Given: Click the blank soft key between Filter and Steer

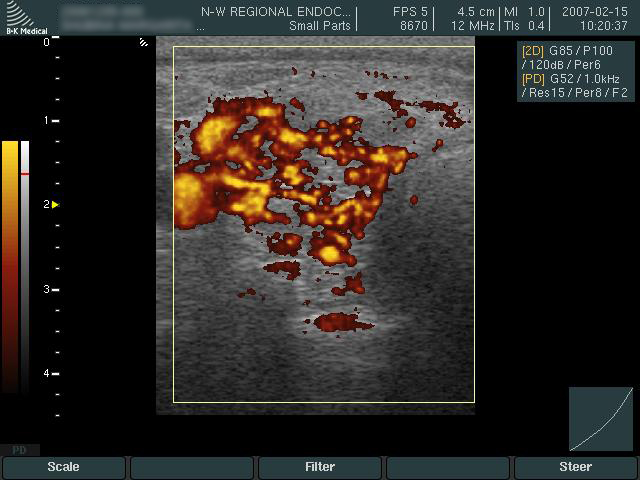Looking at the screenshot, I should coord(448,467).
